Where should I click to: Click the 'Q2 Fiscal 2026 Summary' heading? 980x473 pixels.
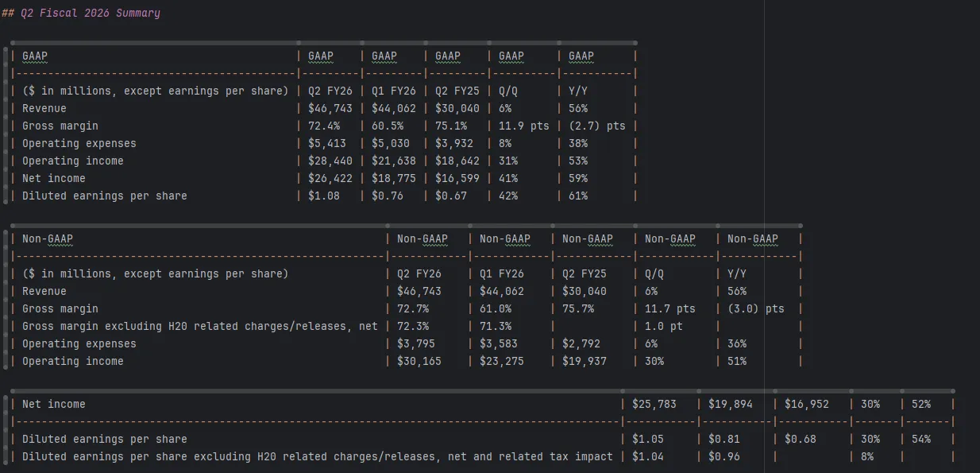(91, 13)
